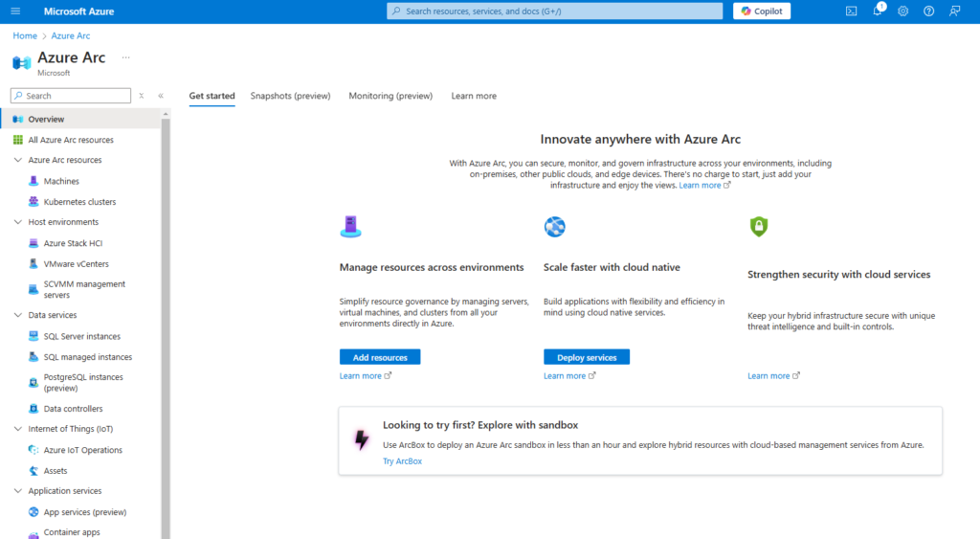The image size is (980, 539).
Task: Open Learn more under Add resources
Action: pyautogui.click(x=365, y=376)
